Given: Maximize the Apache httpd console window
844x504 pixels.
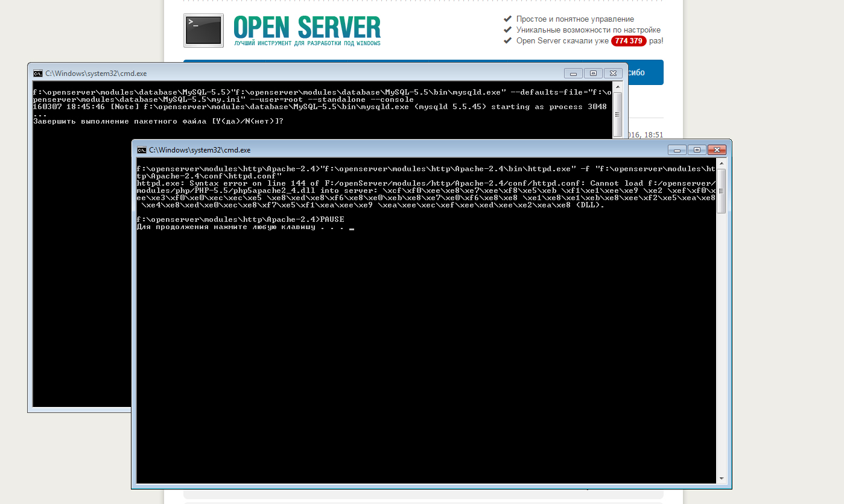Looking at the screenshot, I should (697, 150).
